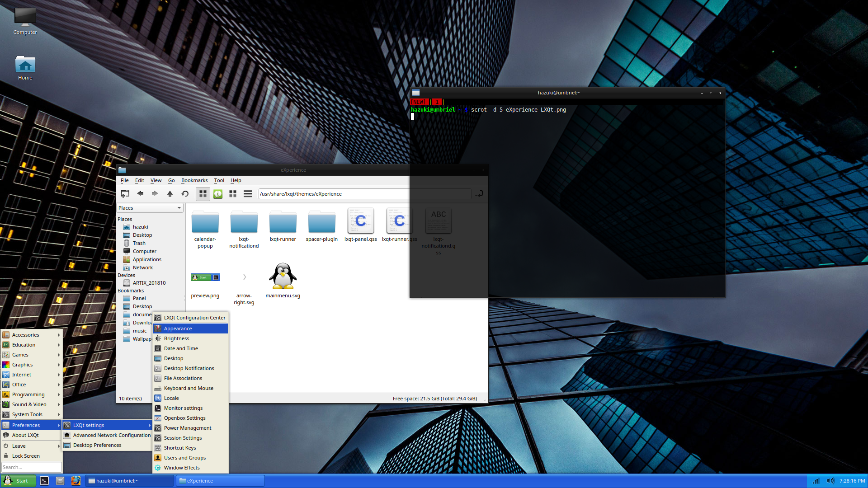Open Shortcut Keys settings

click(190, 448)
